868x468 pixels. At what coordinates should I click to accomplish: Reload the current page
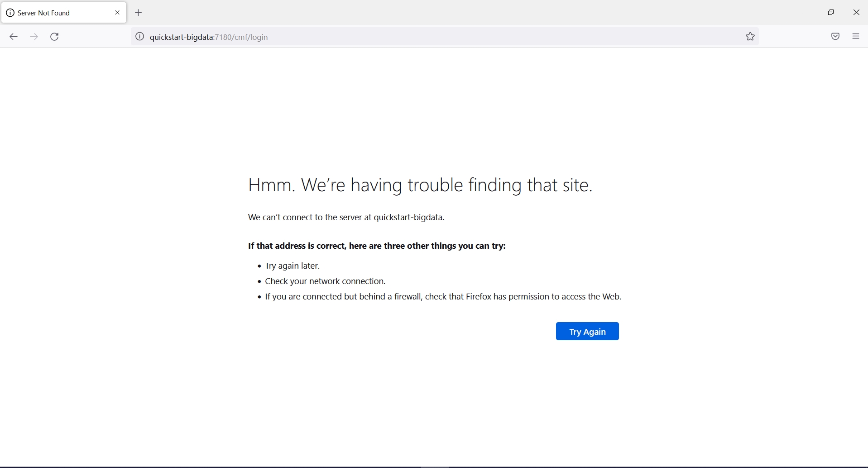(x=54, y=37)
